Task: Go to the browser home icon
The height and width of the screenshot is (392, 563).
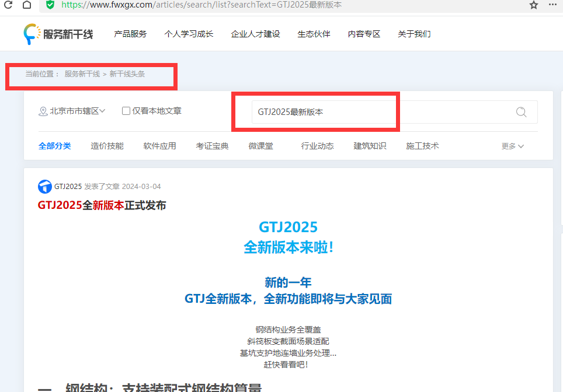Action: (x=26, y=5)
